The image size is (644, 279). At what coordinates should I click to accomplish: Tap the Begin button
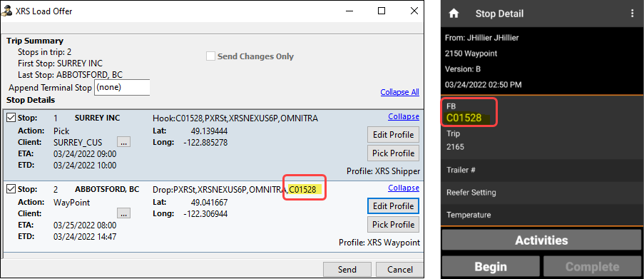pyautogui.click(x=491, y=267)
